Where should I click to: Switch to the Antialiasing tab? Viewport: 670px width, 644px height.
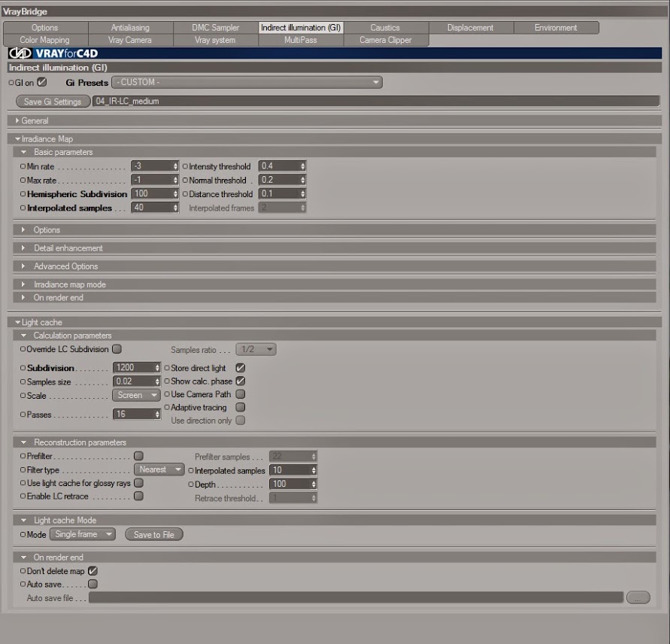point(130,27)
